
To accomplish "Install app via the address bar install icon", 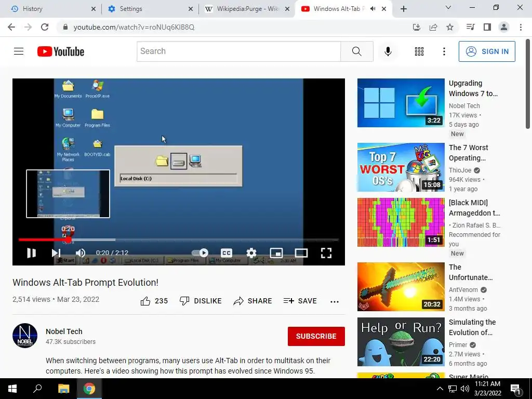I will tap(417, 27).
